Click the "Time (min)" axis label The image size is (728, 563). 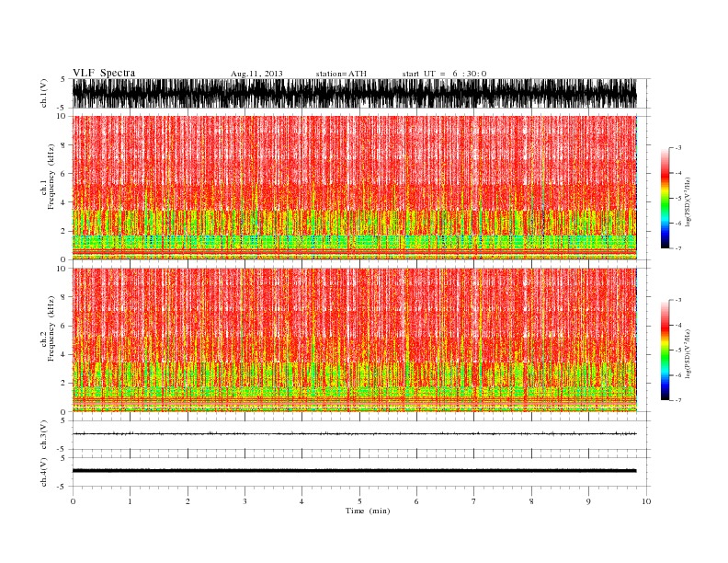(x=368, y=511)
